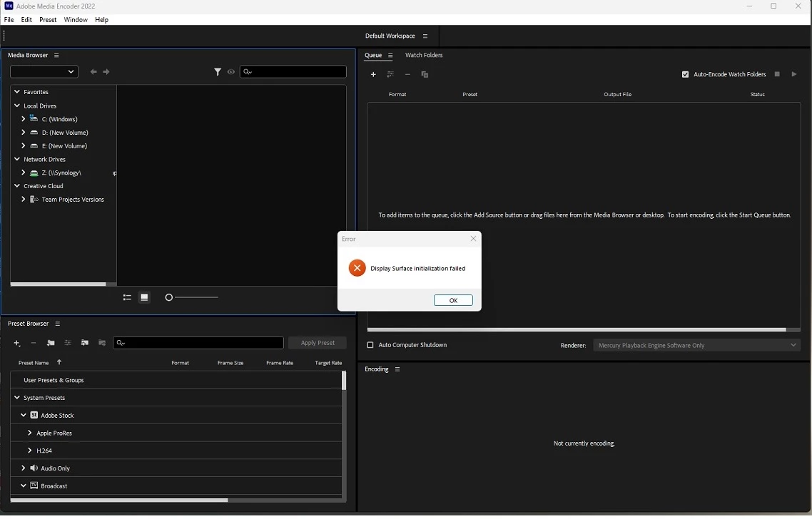Close the Error dialog with X
The image size is (812, 519).
(473, 239)
